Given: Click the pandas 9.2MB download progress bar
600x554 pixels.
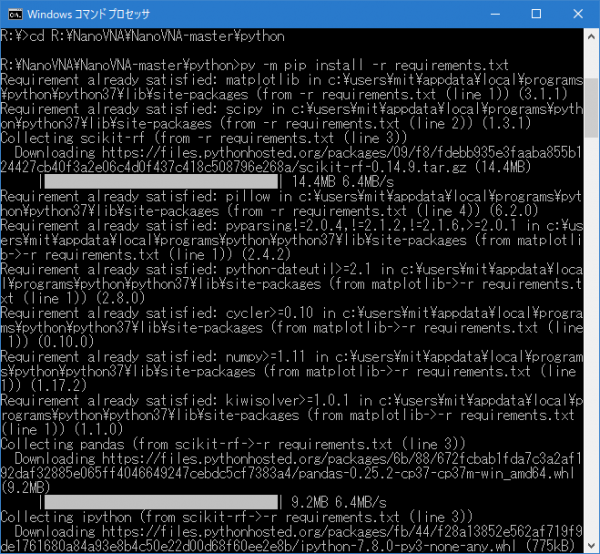Looking at the screenshot, I should [x=161, y=502].
